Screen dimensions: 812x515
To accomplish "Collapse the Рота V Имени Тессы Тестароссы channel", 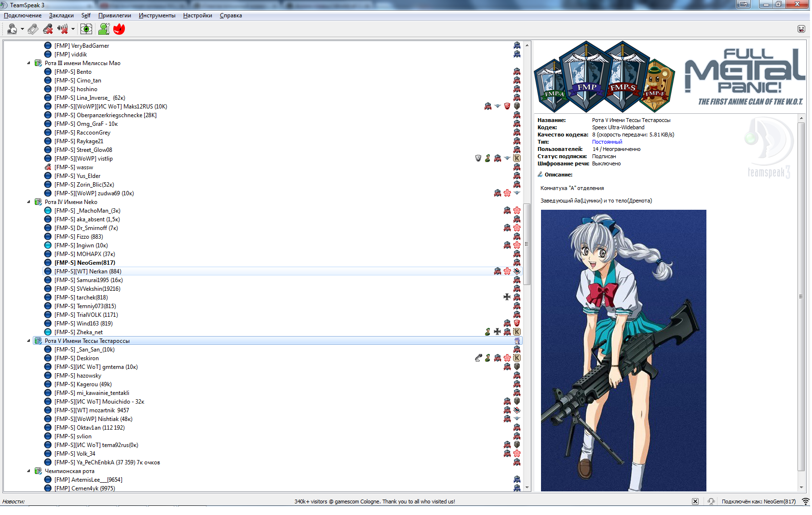I will 28,341.
